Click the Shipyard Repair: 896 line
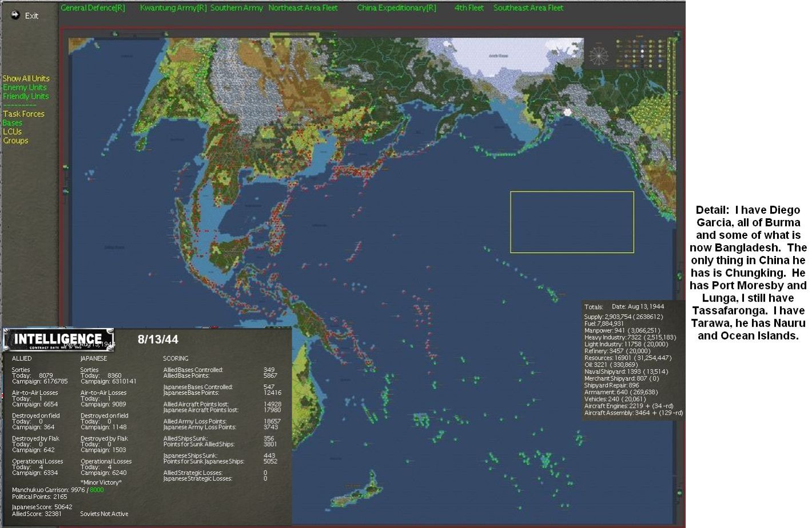This screenshot has height=528, width=812. (611, 385)
